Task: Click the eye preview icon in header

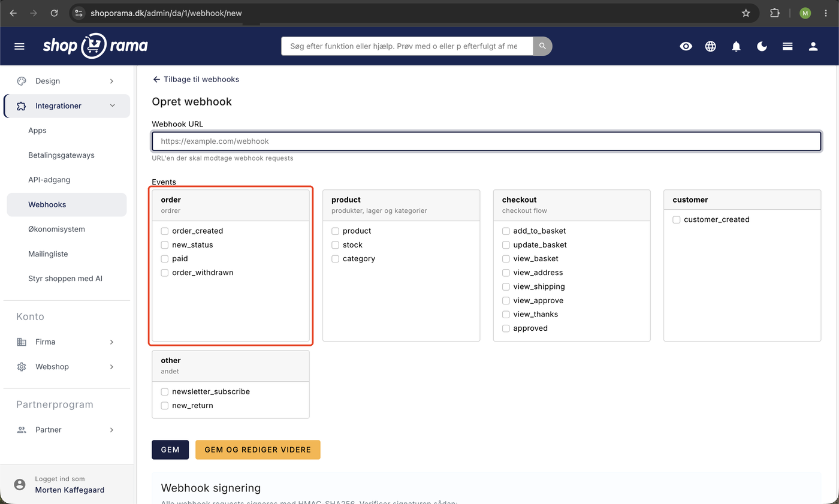Action: click(686, 46)
